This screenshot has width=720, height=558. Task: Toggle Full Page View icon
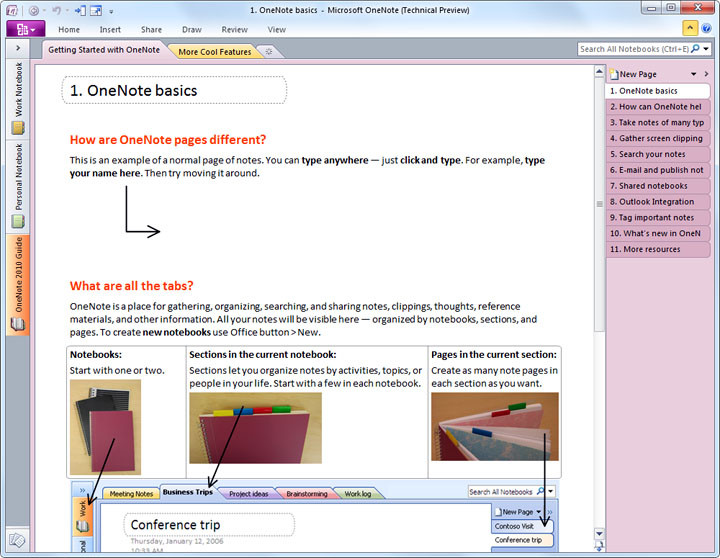click(x=96, y=10)
